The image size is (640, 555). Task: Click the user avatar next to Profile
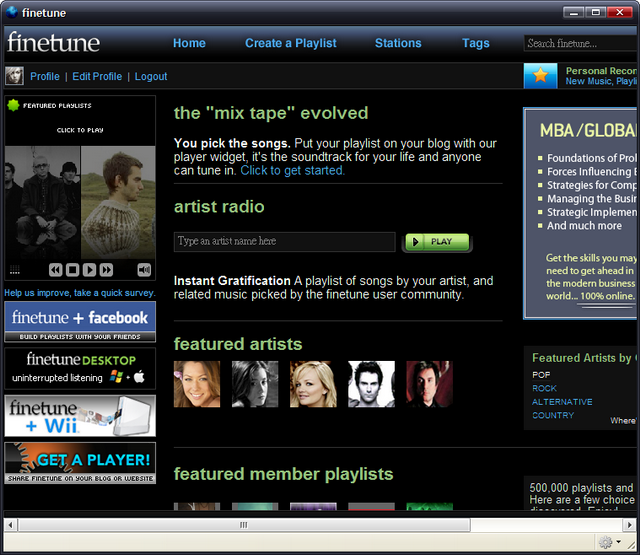coord(14,76)
